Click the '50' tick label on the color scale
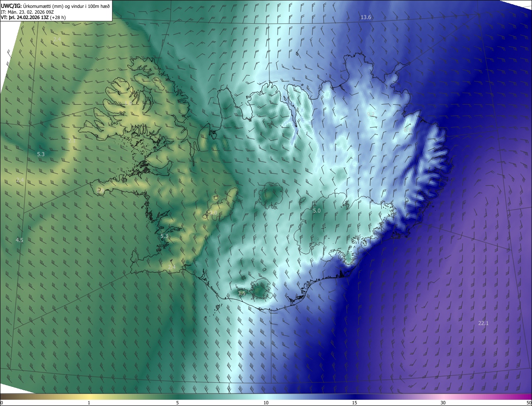The width and height of the screenshot is (532, 406). pyautogui.click(x=529, y=403)
